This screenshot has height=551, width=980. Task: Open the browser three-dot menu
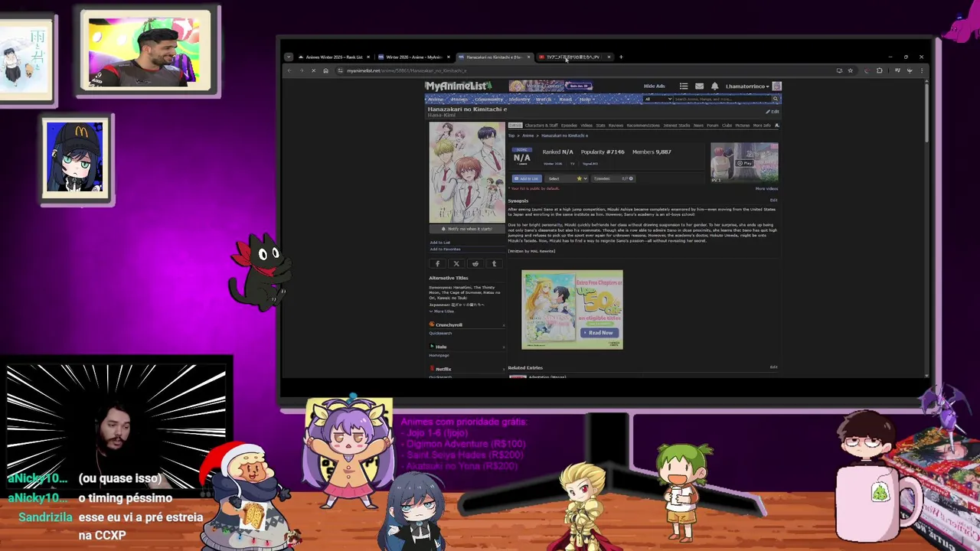921,70
